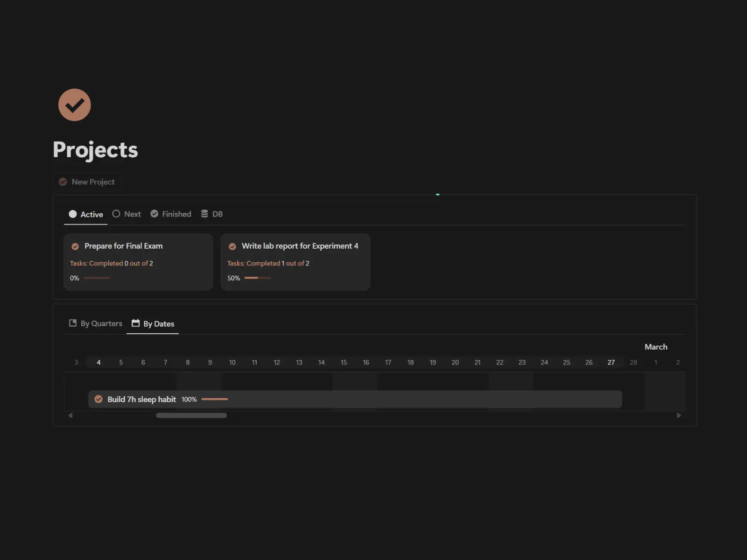Click the board icon beside By Quarters

coord(73,323)
